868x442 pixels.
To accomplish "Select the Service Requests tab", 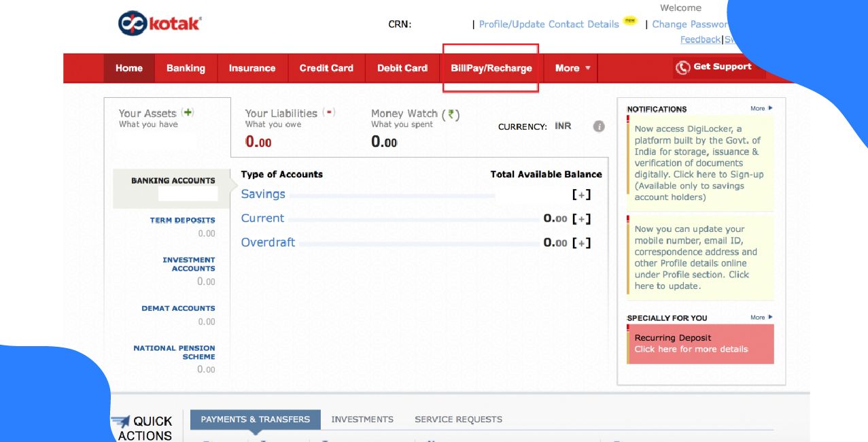I will (458, 419).
